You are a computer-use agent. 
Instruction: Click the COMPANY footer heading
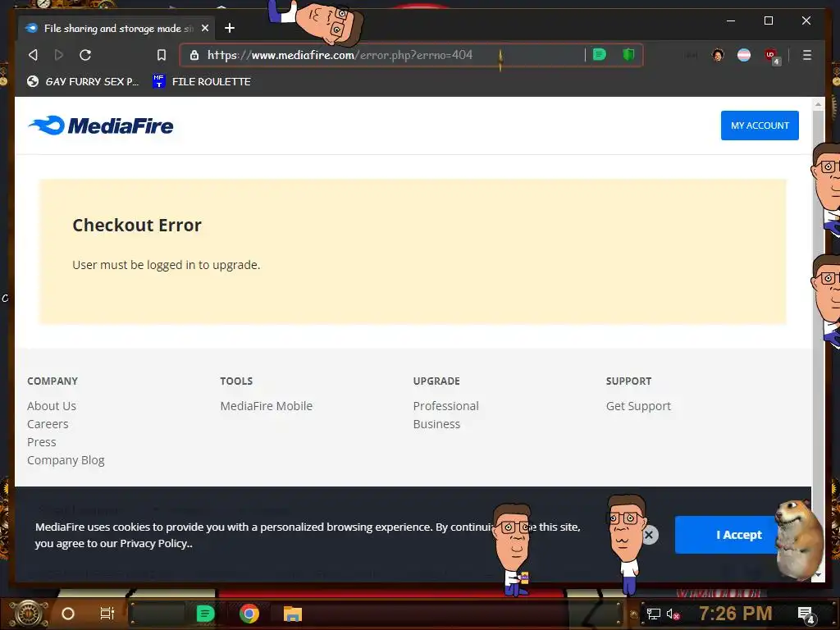[x=52, y=381]
